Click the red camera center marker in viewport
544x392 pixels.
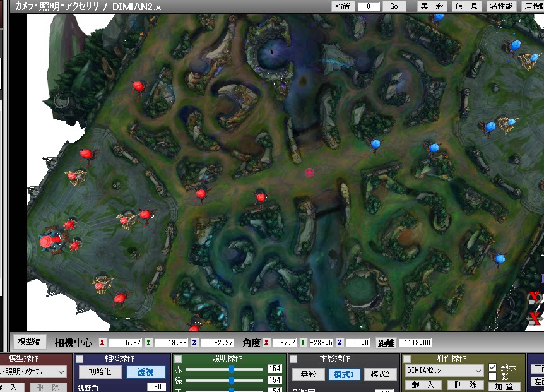[x=309, y=172]
